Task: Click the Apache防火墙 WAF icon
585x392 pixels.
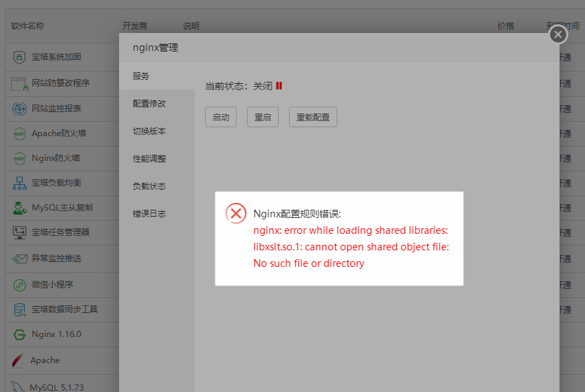Action: [x=19, y=133]
